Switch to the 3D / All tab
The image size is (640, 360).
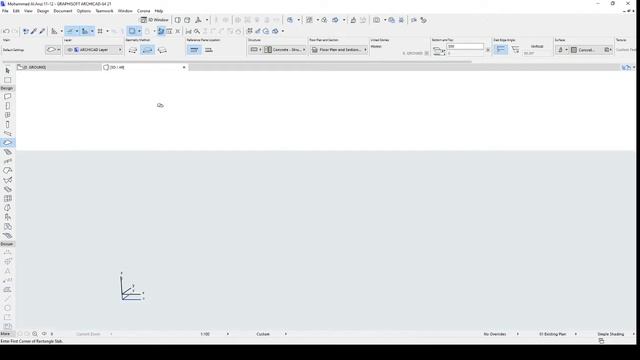145,67
